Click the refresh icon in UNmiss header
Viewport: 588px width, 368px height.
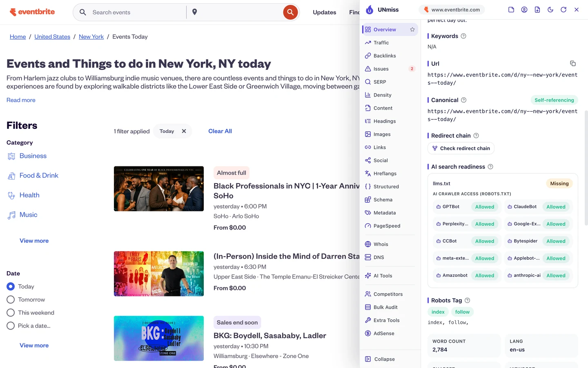click(563, 9)
